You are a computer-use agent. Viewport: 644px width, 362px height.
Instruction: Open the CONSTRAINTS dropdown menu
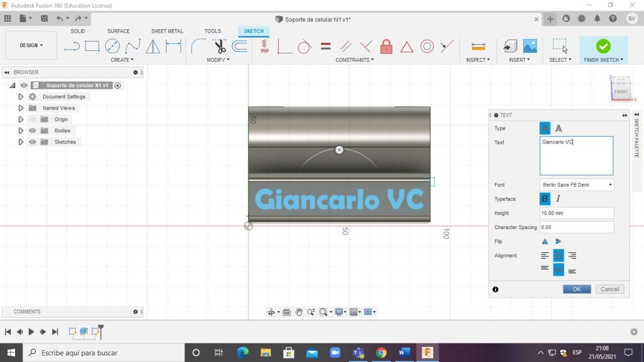pos(355,60)
